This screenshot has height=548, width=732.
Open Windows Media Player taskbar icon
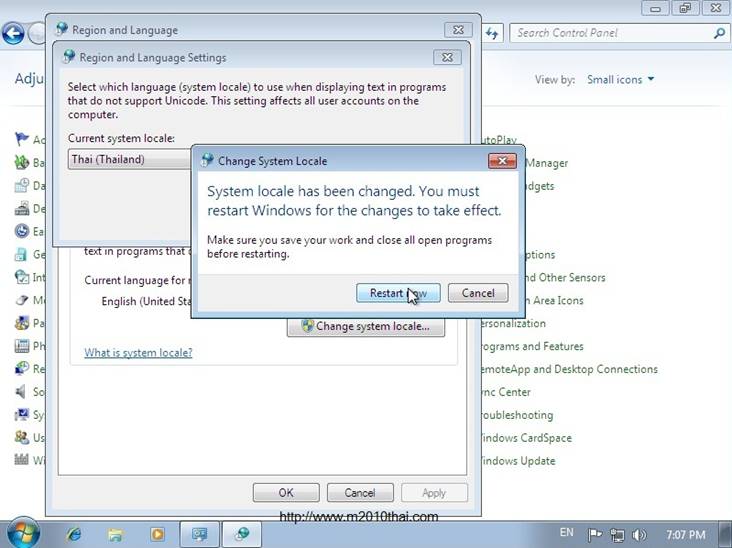point(157,534)
